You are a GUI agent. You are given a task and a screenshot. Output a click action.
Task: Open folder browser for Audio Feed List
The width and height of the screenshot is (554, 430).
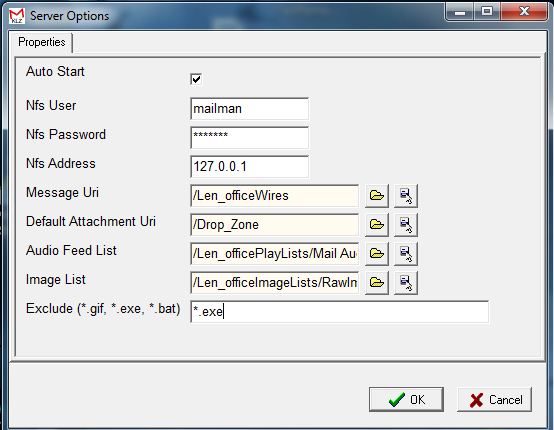pyautogui.click(x=377, y=253)
